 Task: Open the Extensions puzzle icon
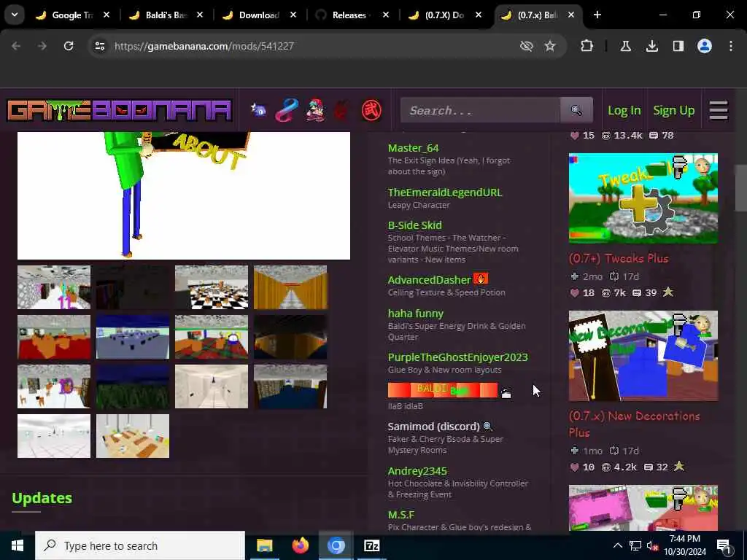[x=587, y=46]
